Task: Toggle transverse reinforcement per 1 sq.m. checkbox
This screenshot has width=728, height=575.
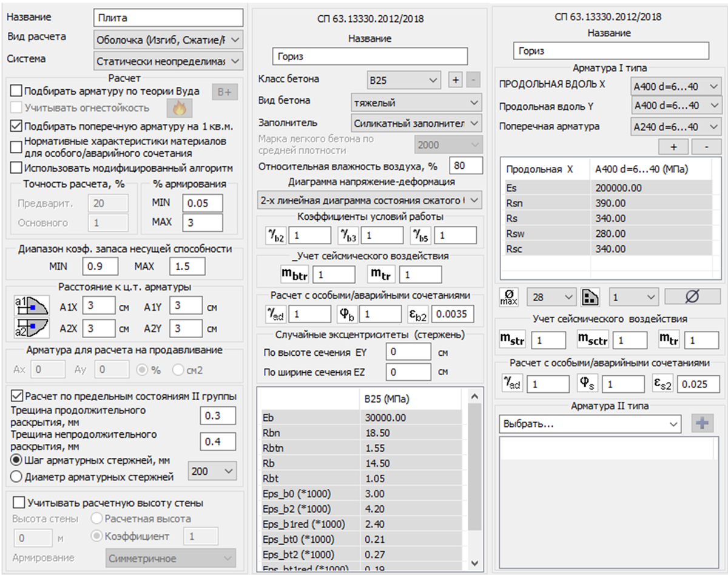Action: pyautogui.click(x=17, y=127)
